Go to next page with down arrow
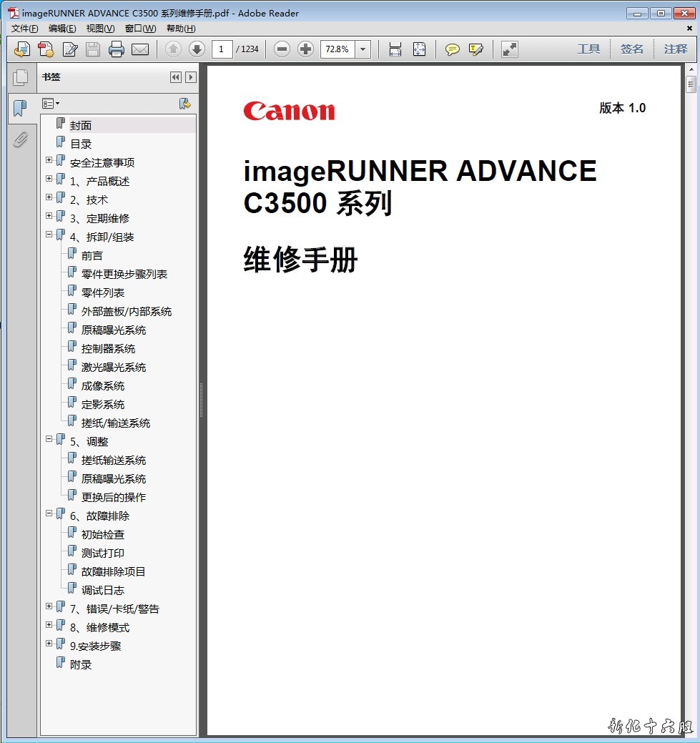Screen dimensions: 700x743 tap(197, 49)
